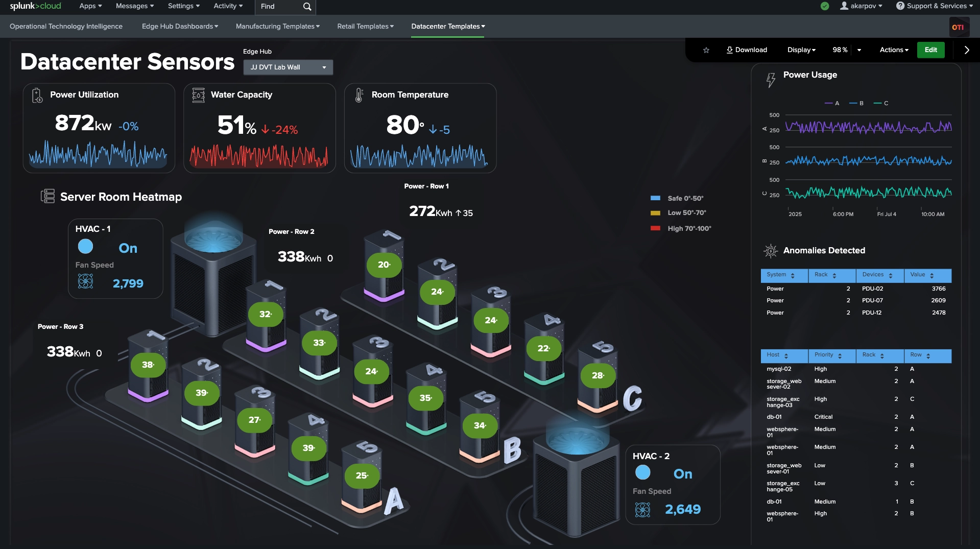Click the fan icon in HVAC - 1 panel

[x=86, y=281]
